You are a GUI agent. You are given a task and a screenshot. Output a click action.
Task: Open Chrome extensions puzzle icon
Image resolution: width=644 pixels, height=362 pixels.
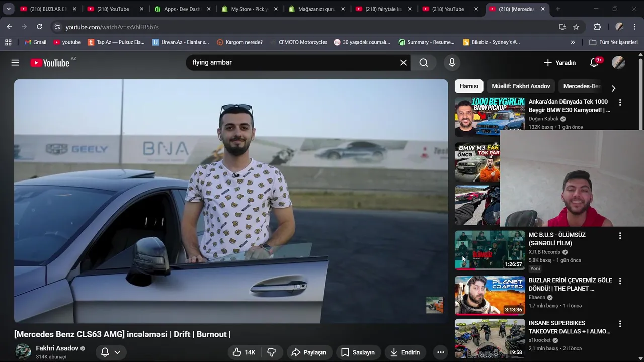[597, 27]
